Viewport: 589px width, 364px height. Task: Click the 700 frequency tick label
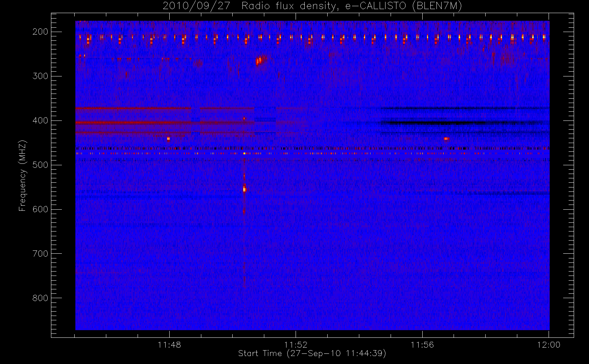click(x=40, y=254)
